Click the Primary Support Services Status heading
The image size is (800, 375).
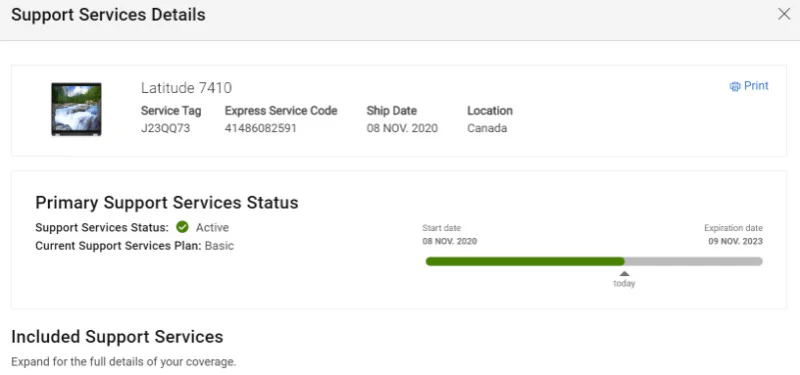pyautogui.click(x=167, y=203)
